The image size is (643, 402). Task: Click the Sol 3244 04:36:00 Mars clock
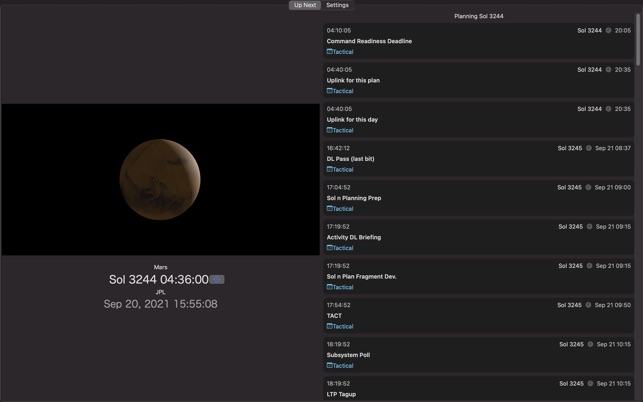[x=159, y=280]
